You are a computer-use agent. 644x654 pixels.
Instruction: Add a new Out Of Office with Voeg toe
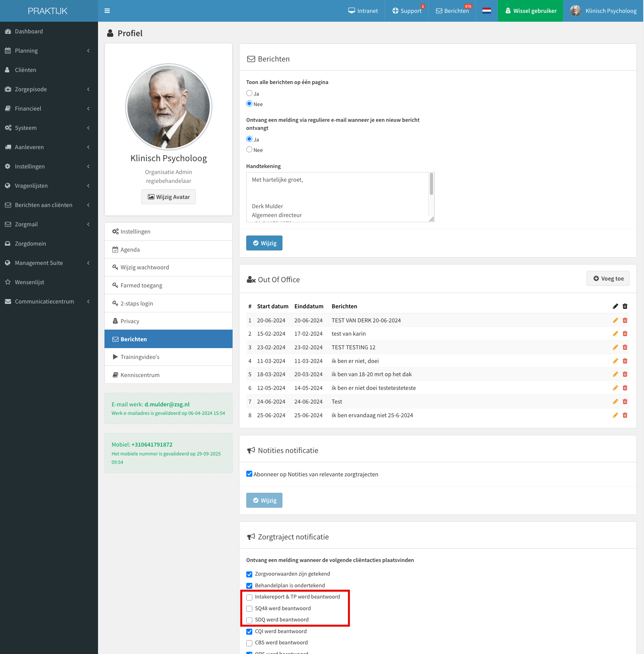point(608,279)
